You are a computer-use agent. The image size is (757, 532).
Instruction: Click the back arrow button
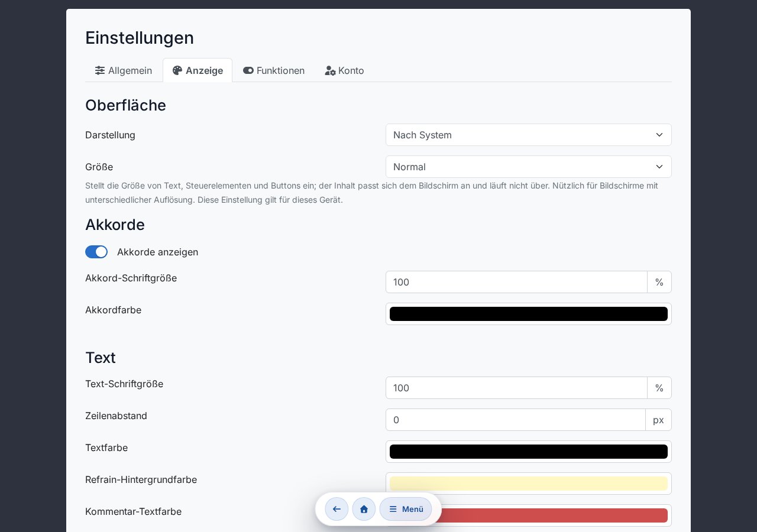click(x=337, y=509)
